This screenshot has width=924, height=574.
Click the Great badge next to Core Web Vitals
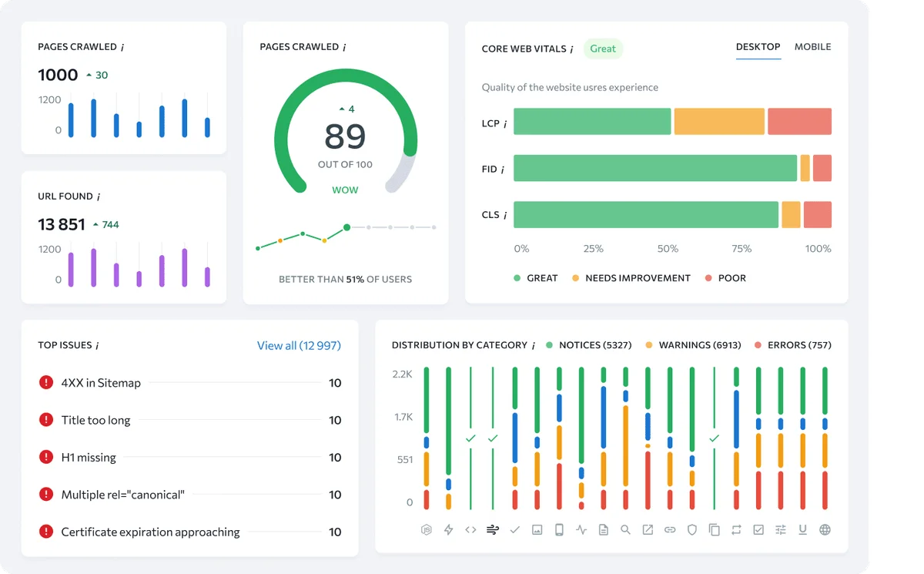pyautogui.click(x=603, y=49)
